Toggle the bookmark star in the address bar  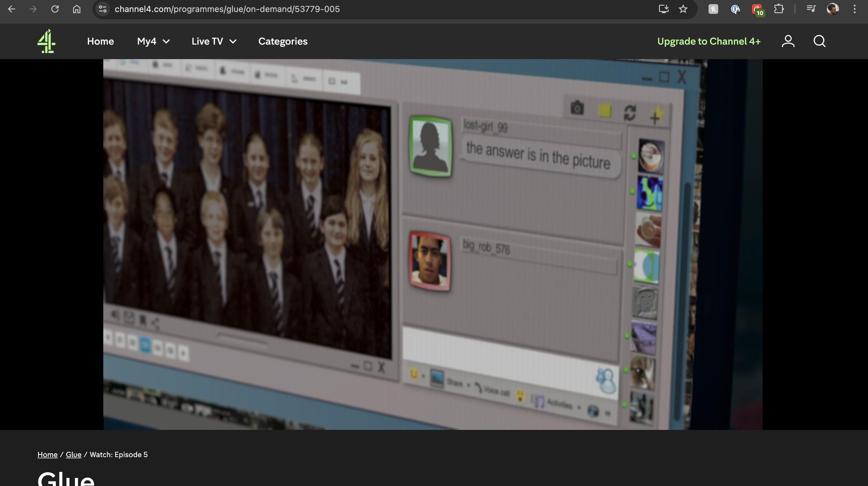tap(683, 9)
